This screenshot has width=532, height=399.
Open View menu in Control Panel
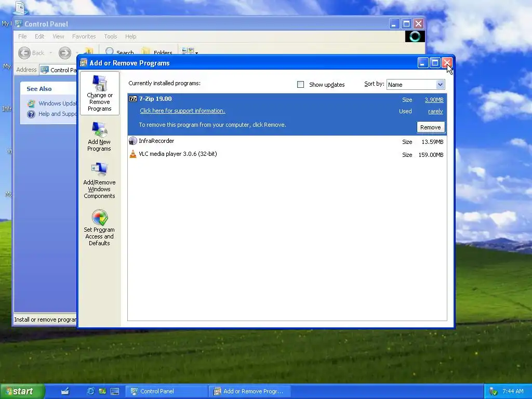point(58,36)
